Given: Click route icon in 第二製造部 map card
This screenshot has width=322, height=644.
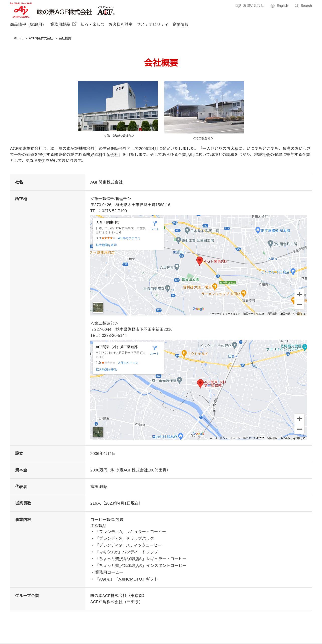Looking at the screenshot, I should click(155, 348).
